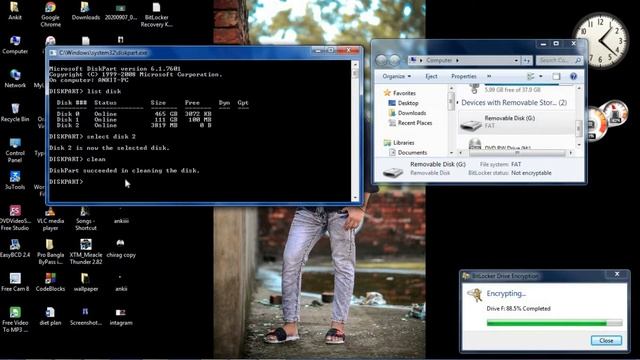Select Desktop in the Explorer navigation pane
The height and width of the screenshot is (360, 640).
tap(403, 103)
